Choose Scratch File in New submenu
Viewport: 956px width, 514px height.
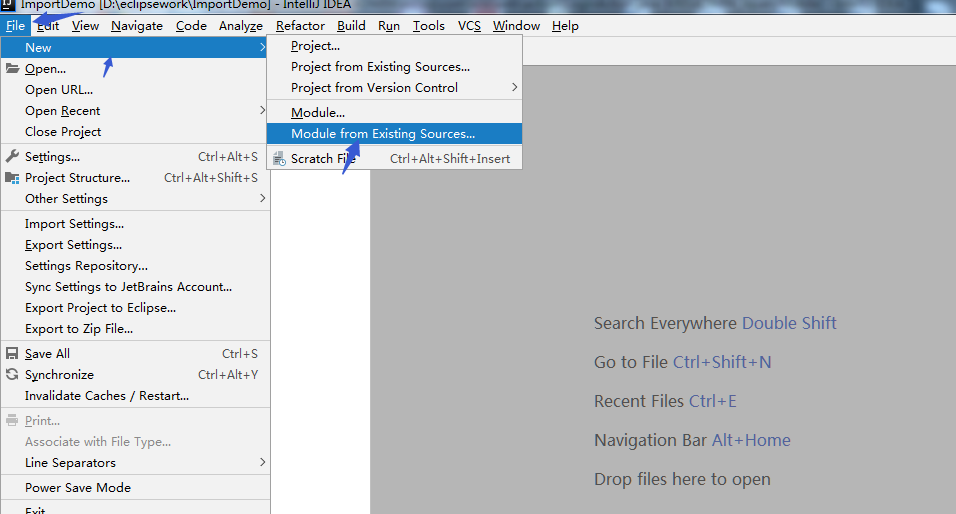[x=394, y=159]
